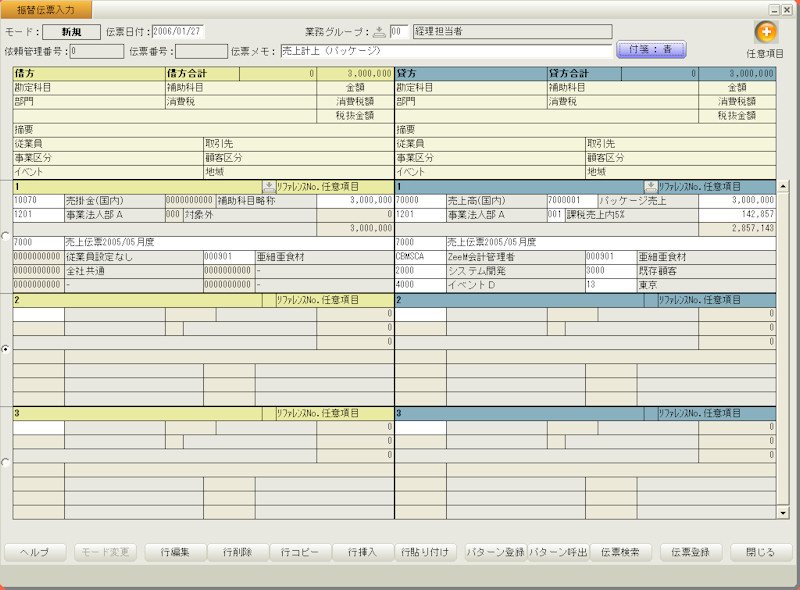
Task: Click 従業員設定なし cell in debit side
Action: (x=134, y=257)
